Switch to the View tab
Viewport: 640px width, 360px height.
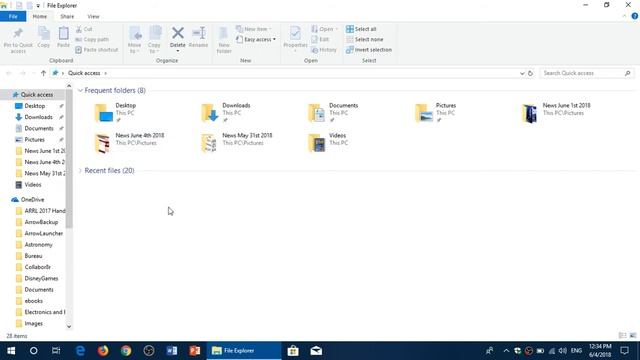(x=93, y=16)
